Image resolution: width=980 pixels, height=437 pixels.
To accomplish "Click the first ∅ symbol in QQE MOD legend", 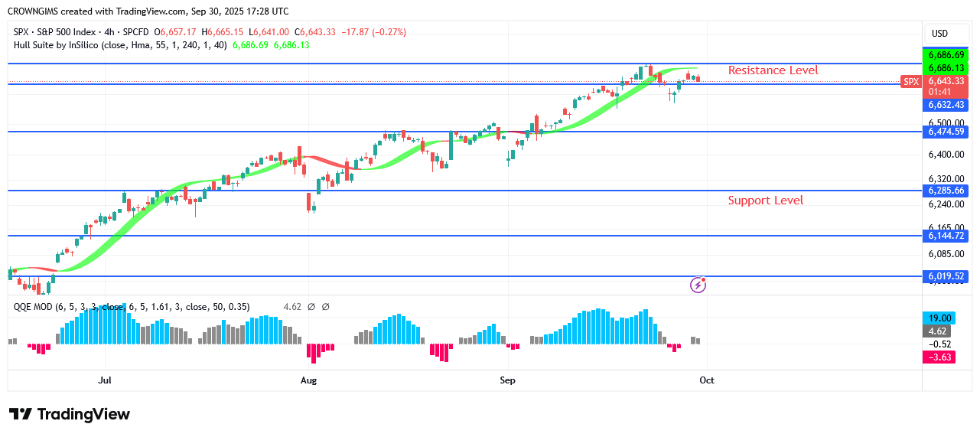I will click(x=311, y=307).
